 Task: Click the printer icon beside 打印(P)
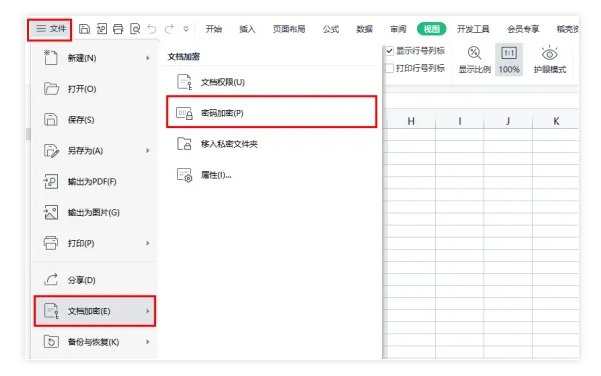coord(51,243)
